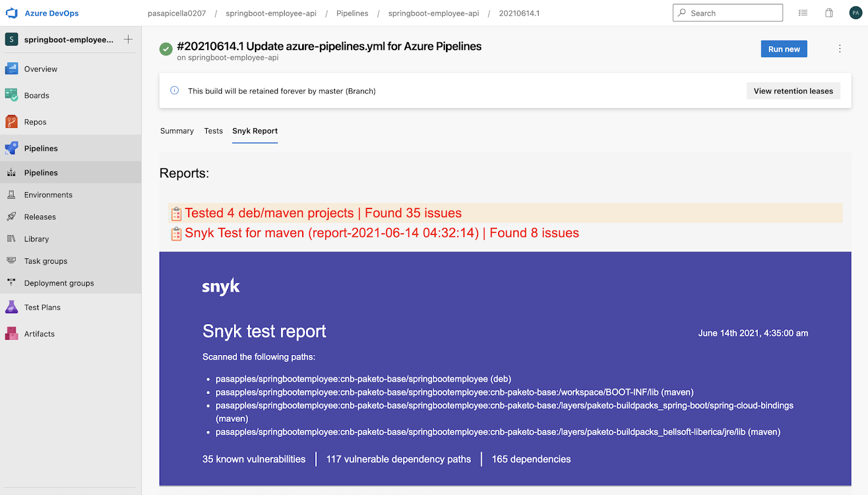Screen dimensions: 868x495
Task: Open the work items list icon
Action: point(803,13)
